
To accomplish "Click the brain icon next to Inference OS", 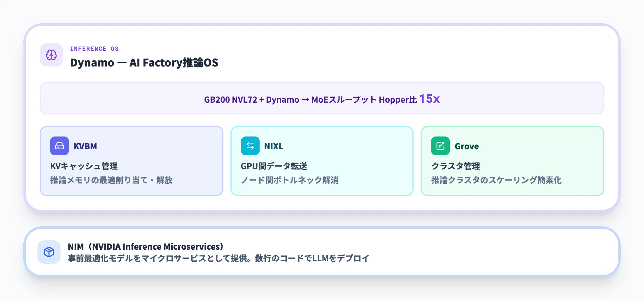I will 51,55.
